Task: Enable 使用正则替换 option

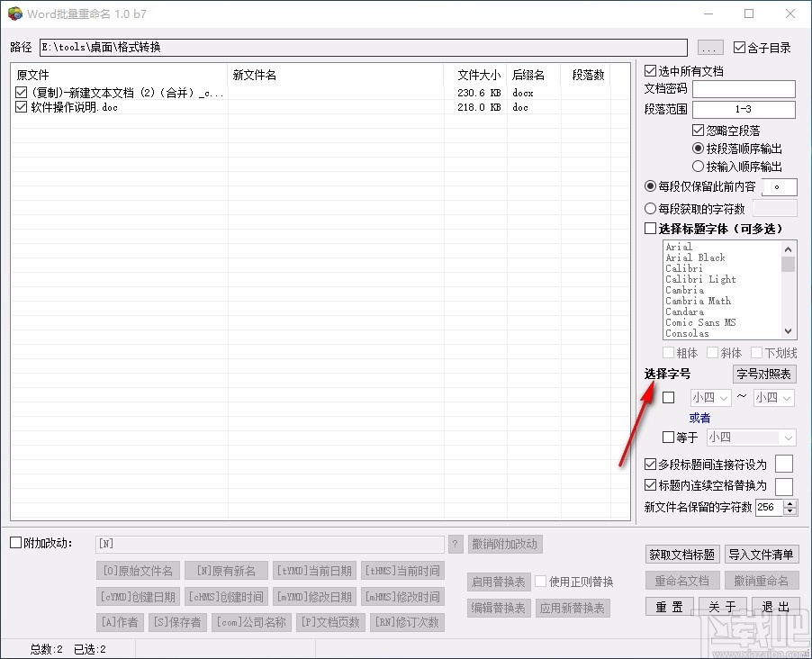Action: pyautogui.click(x=539, y=581)
